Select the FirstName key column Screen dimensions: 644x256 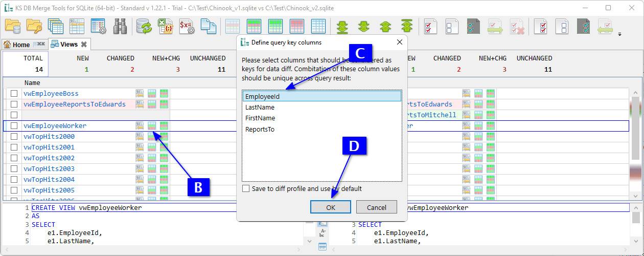pos(322,118)
